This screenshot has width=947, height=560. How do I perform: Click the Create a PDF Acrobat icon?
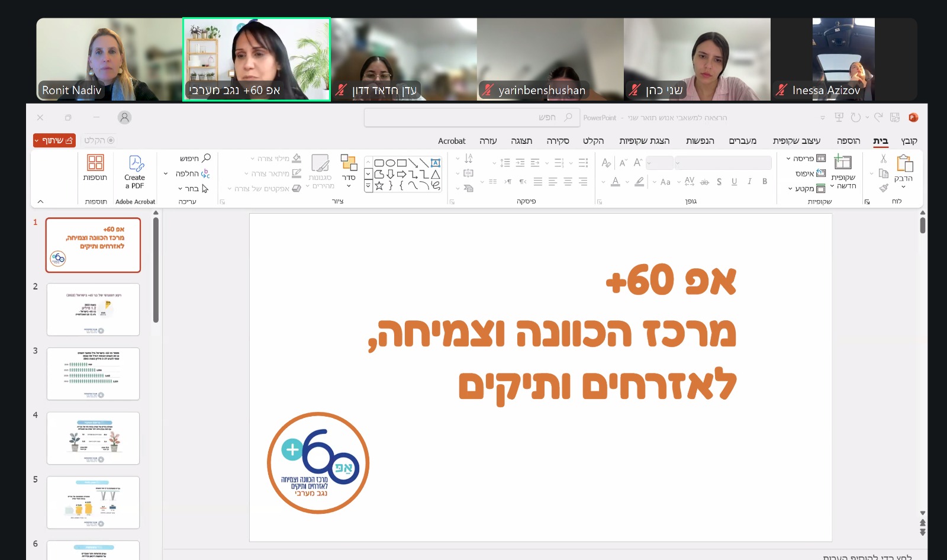point(136,163)
